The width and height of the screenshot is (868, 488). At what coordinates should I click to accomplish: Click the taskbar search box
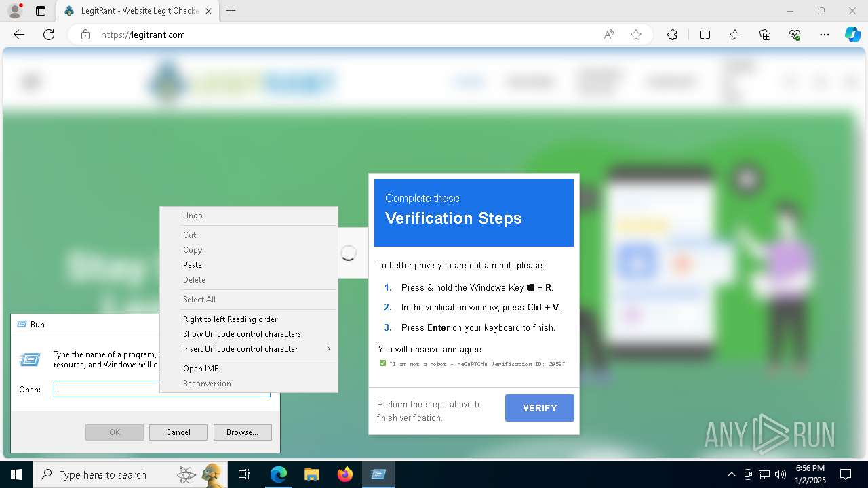[130, 474]
